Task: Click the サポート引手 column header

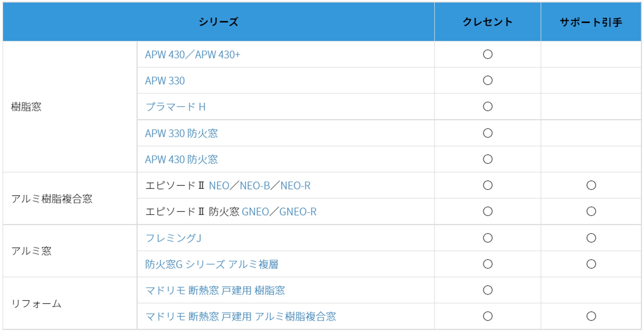Action: coord(591,22)
